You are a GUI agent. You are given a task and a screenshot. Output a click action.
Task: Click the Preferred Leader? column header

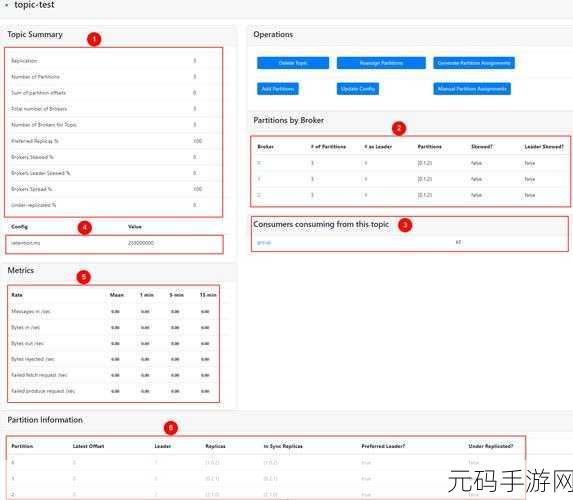[383, 446]
